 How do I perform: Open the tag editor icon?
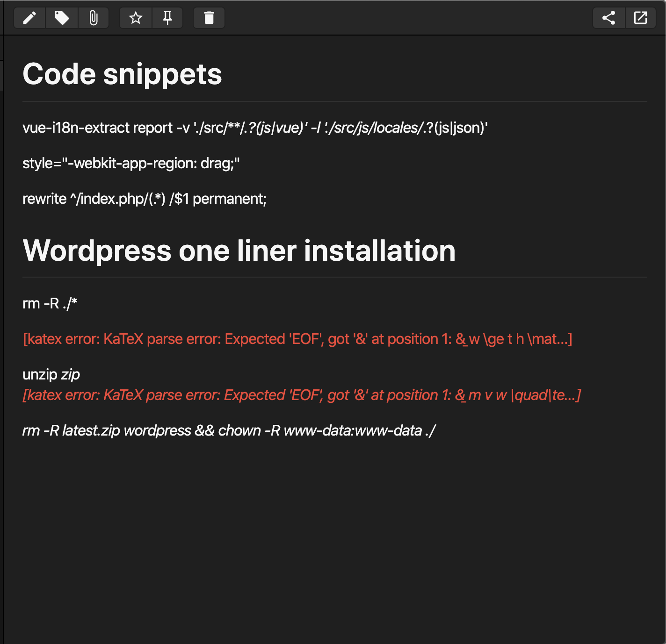(x=62, y=18)
